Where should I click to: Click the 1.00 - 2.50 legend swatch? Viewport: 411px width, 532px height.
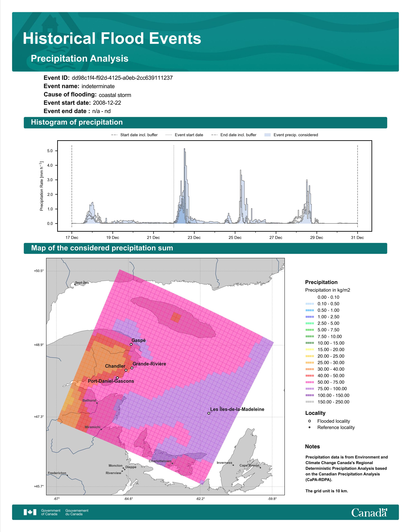click(x=310, y=317)
